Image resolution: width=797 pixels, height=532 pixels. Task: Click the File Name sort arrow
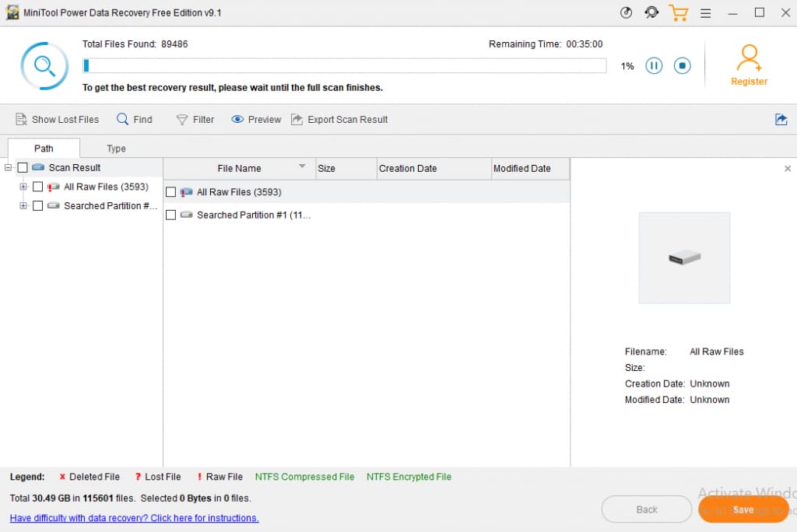[x=302, y=166]
